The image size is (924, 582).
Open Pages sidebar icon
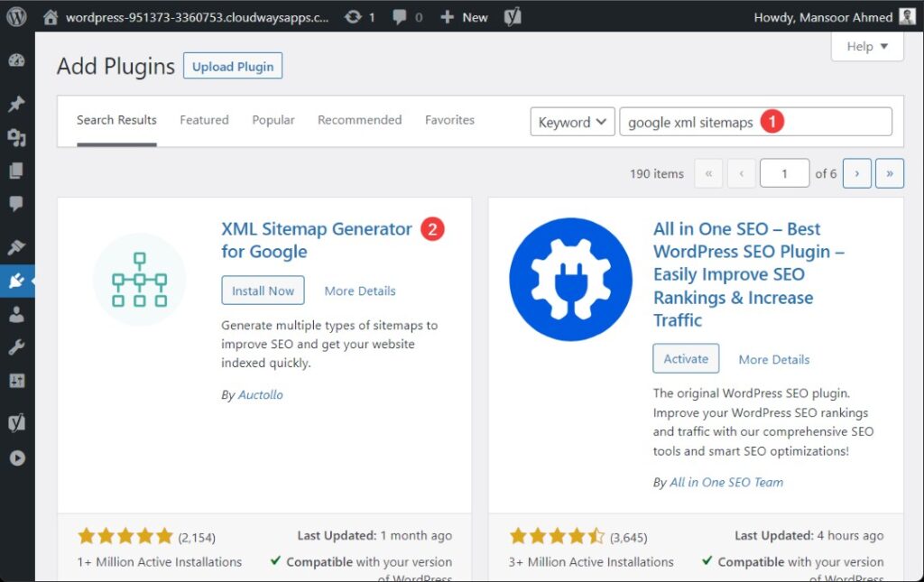coord(16,171)
